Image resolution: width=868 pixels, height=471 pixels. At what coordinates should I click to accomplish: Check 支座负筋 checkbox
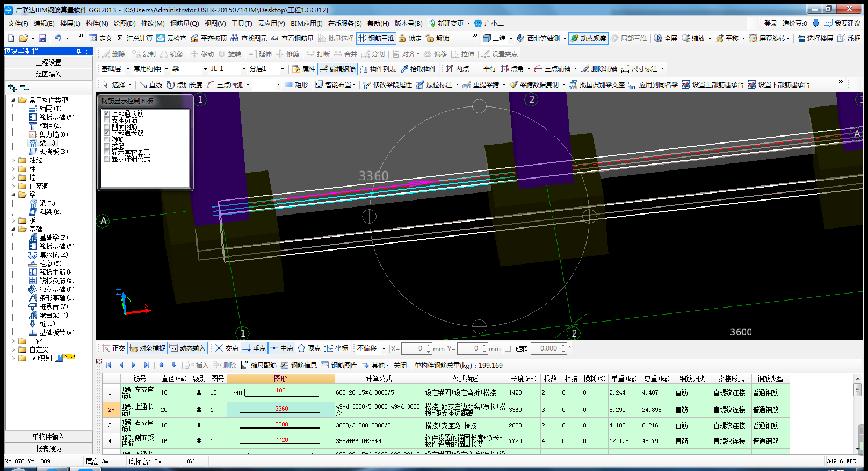tap(106, 120)
